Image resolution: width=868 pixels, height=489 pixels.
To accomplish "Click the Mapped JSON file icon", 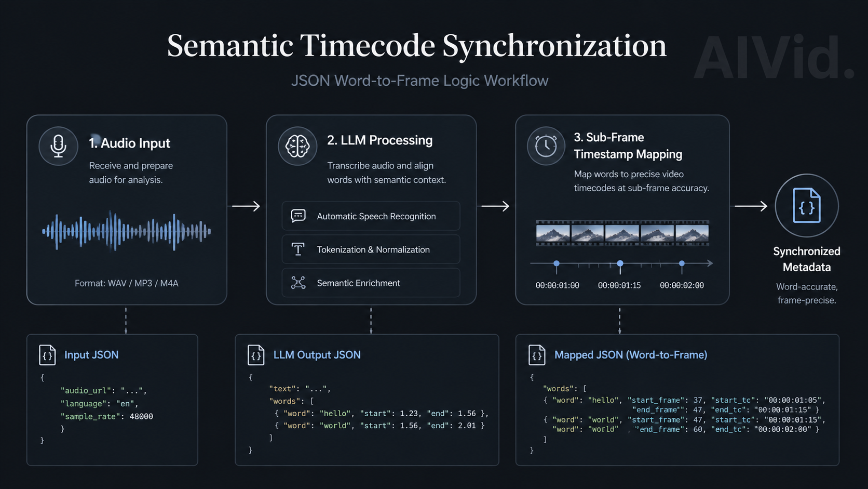I will click(537, 355).
